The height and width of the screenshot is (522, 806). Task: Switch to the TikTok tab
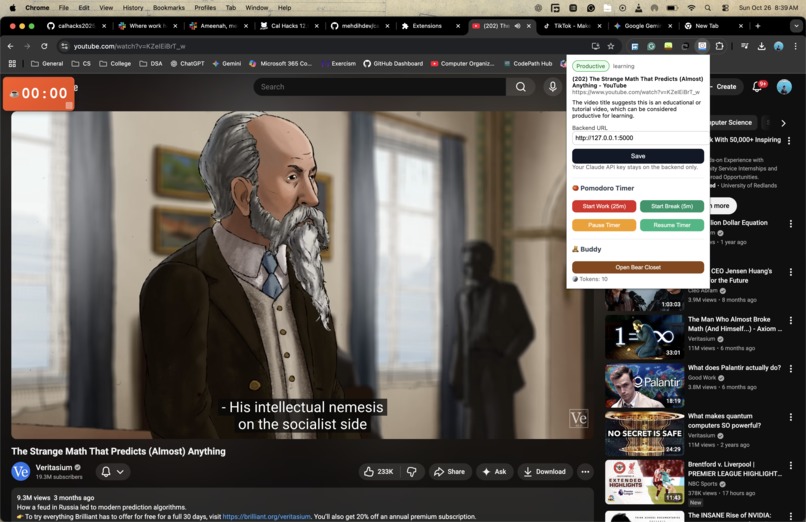pyautogui.click(x=571, y=26)
